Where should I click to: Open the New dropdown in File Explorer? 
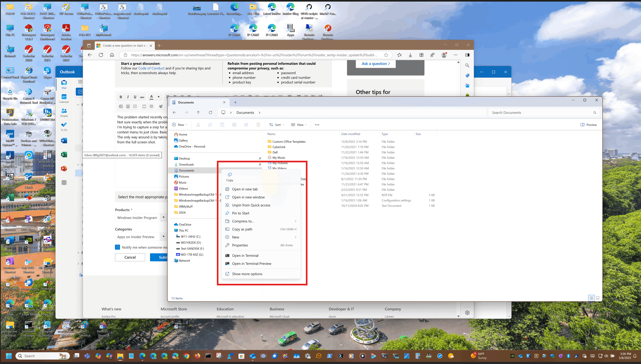180,125
